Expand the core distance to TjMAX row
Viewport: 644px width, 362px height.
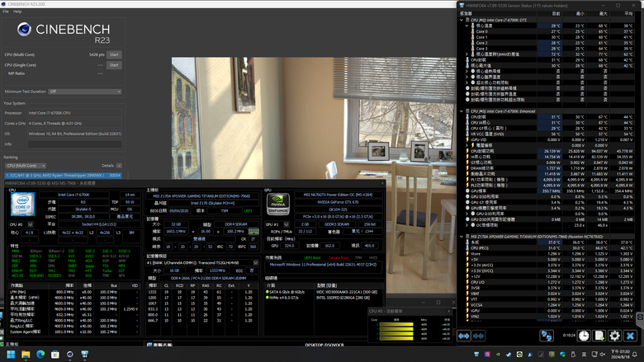tap(467, 54)
